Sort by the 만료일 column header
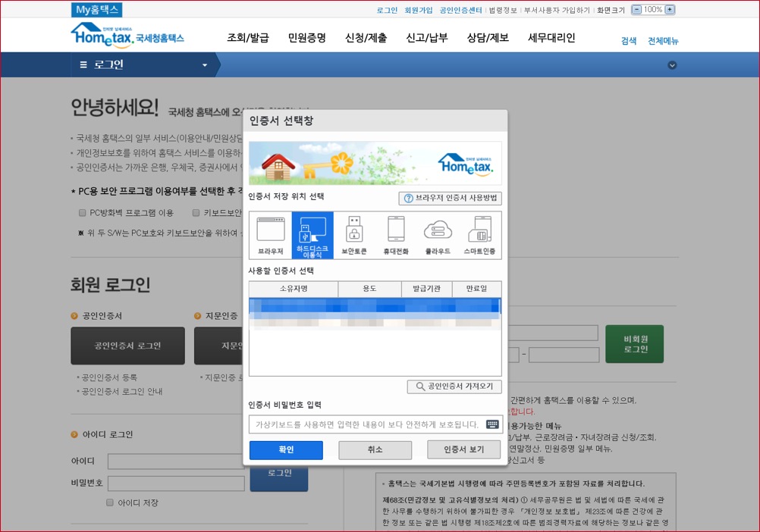The width and height of the screenshot is (760, 532). tap(476, 289)
